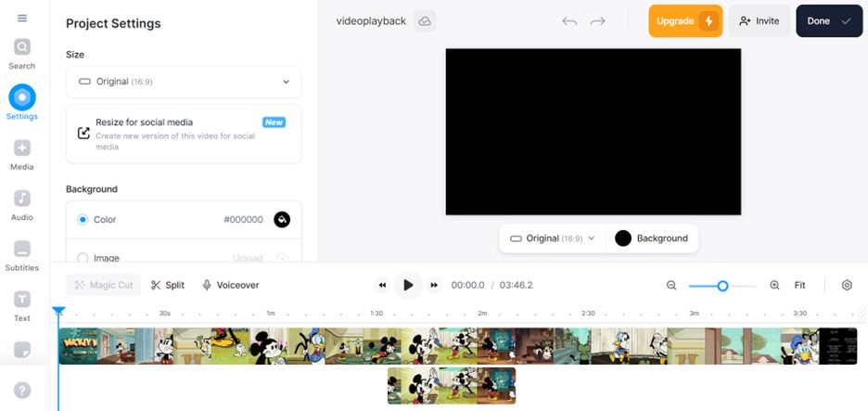Viewport: 868px width, 411px height.
Task: Click the Background button under preview
Action: (x=652, y=238)
